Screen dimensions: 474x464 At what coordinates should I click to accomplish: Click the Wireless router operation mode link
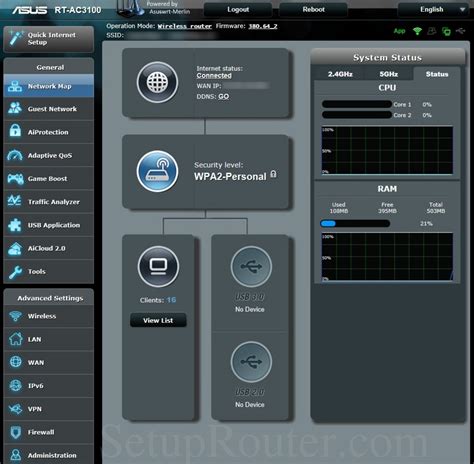tap(184, 26)
